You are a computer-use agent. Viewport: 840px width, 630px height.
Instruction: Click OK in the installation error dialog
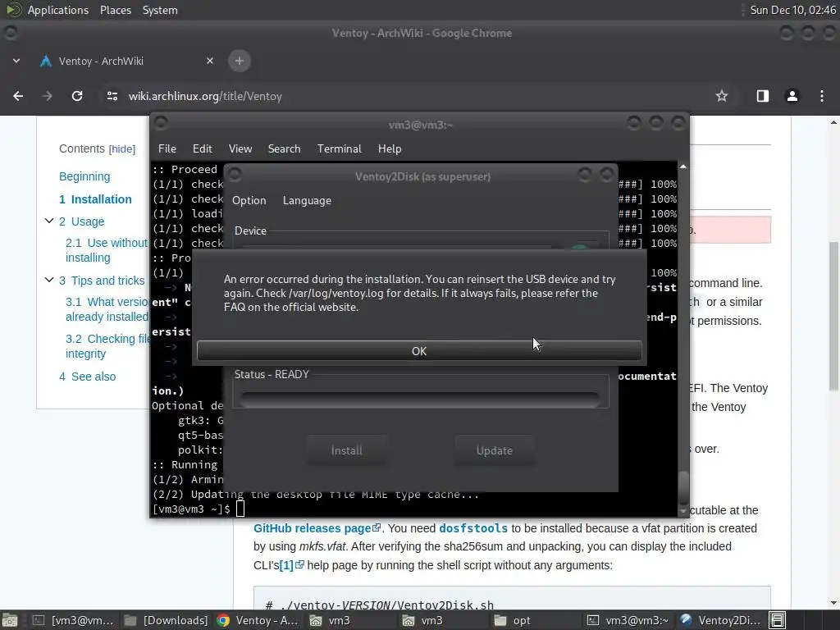tap(419, 351)
